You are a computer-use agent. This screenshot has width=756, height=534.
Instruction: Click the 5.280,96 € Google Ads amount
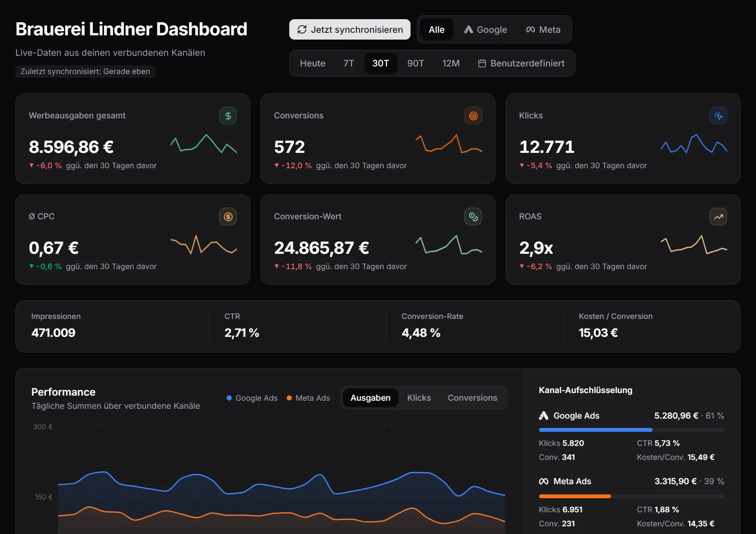click(676, 416)
